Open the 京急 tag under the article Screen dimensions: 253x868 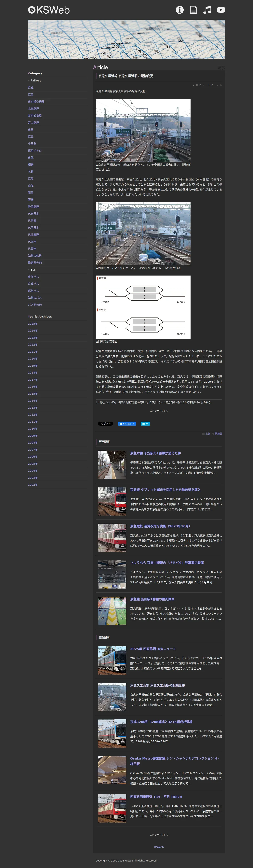pos(207,434)
